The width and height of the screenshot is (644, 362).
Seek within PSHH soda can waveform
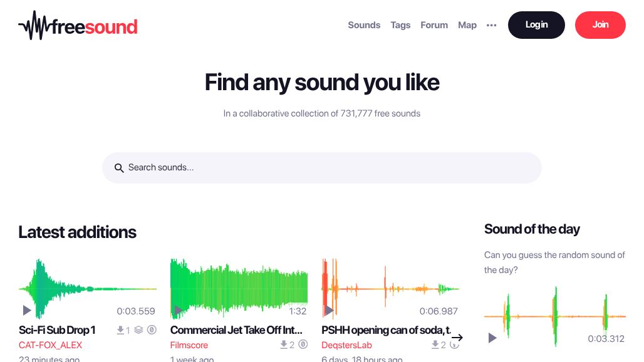point(390,289)
